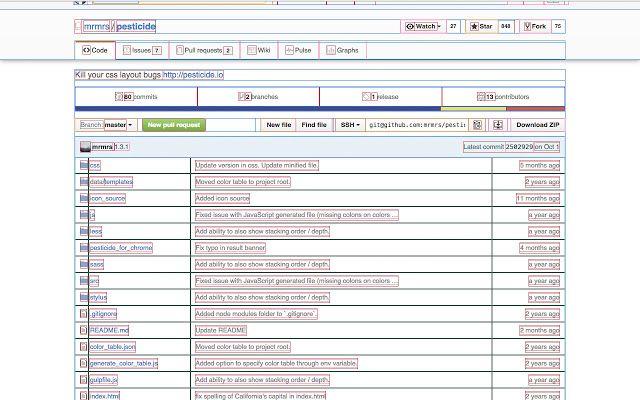Click the pesticide_for_chrome folder icon
640x400 pixels.
point(83,248)
